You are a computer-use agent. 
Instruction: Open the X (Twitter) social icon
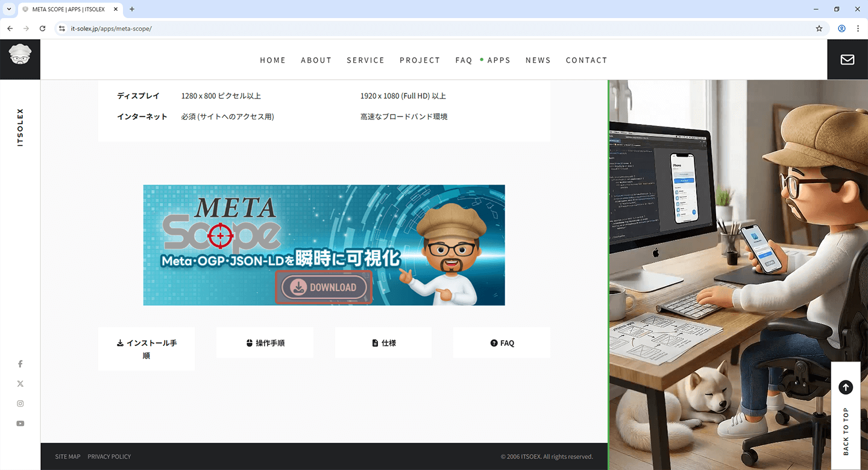[20, 384]
